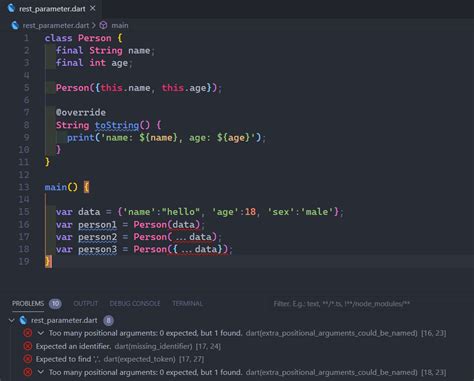Click the Dart icon in the problems list

[x=23, y=320]
